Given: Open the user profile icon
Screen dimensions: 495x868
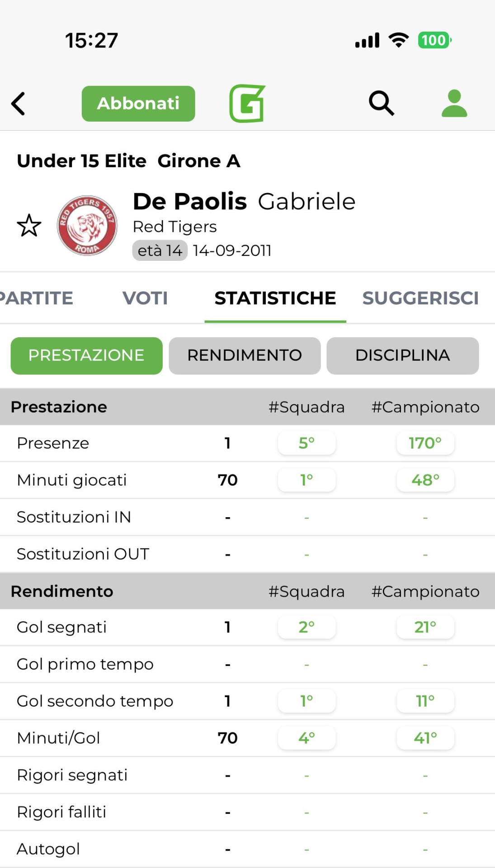Looking at the screenshot, I should [454, 104].
